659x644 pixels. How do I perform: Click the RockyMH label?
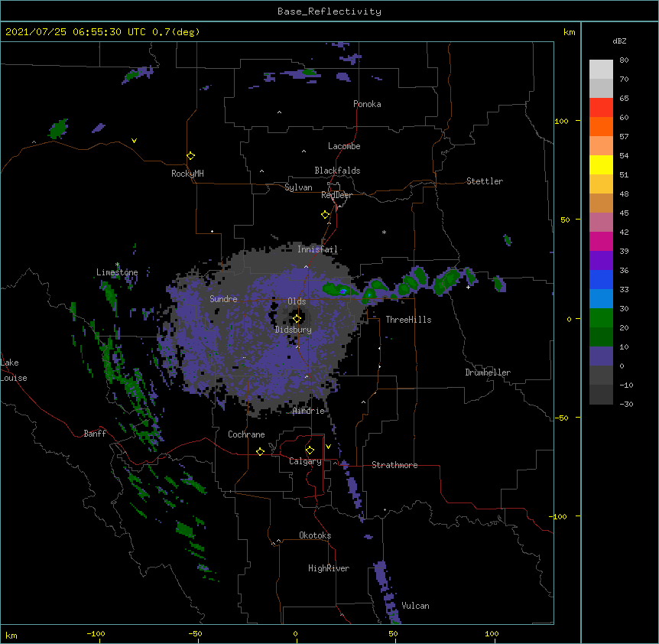(187, 174)
